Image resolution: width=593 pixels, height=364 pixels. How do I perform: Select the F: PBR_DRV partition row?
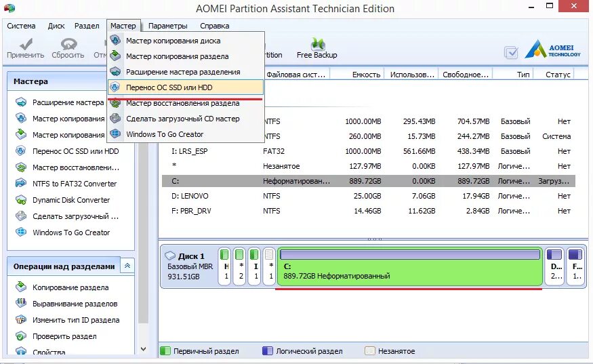point(369,211)
